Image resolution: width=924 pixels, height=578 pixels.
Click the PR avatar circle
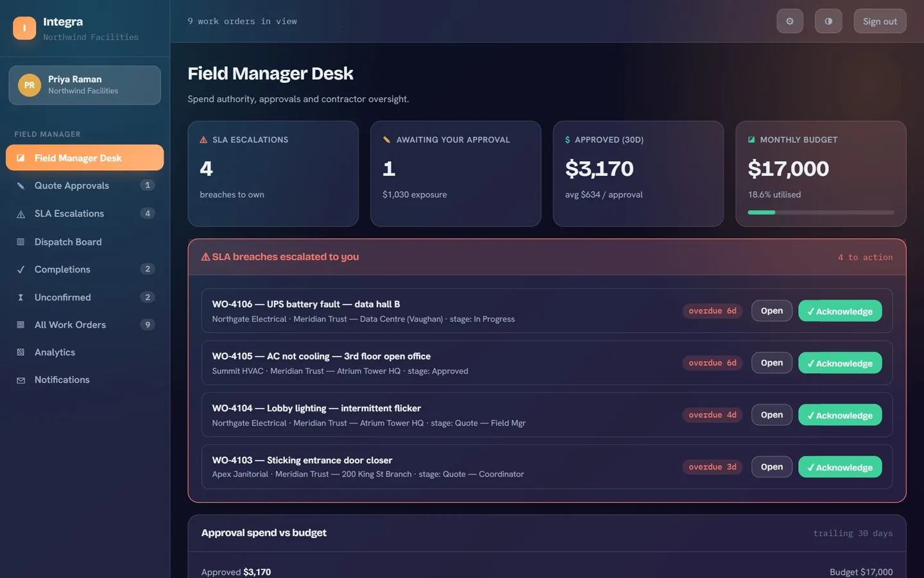pos(30,85)
